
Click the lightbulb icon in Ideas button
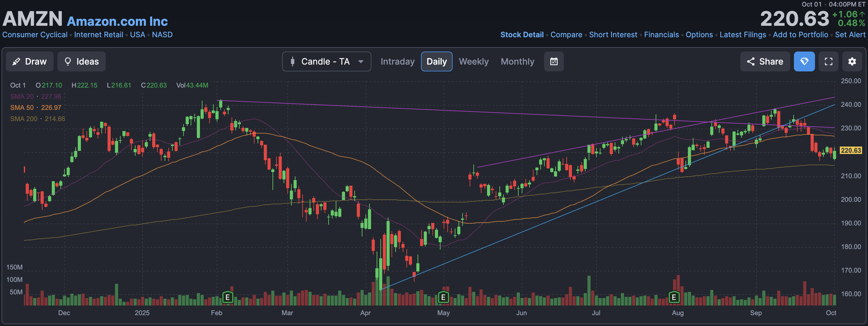coord(68,61)
